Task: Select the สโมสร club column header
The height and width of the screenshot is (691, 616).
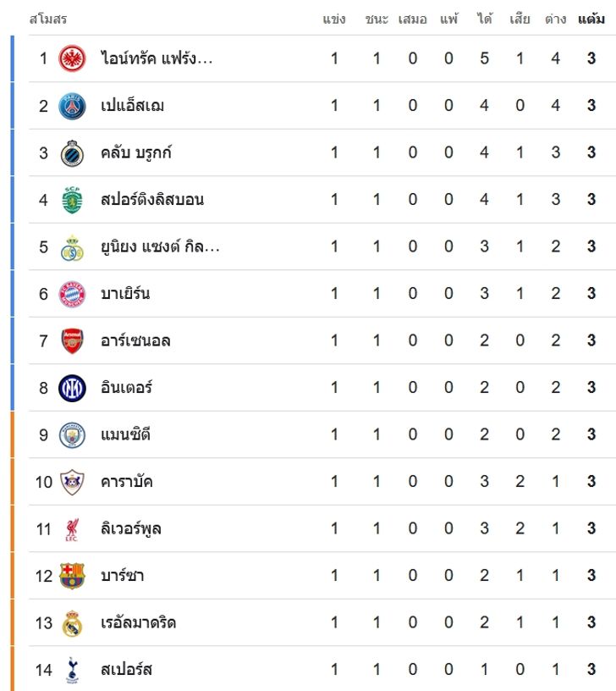Action: pyautogui.click(x=48, y=19)
